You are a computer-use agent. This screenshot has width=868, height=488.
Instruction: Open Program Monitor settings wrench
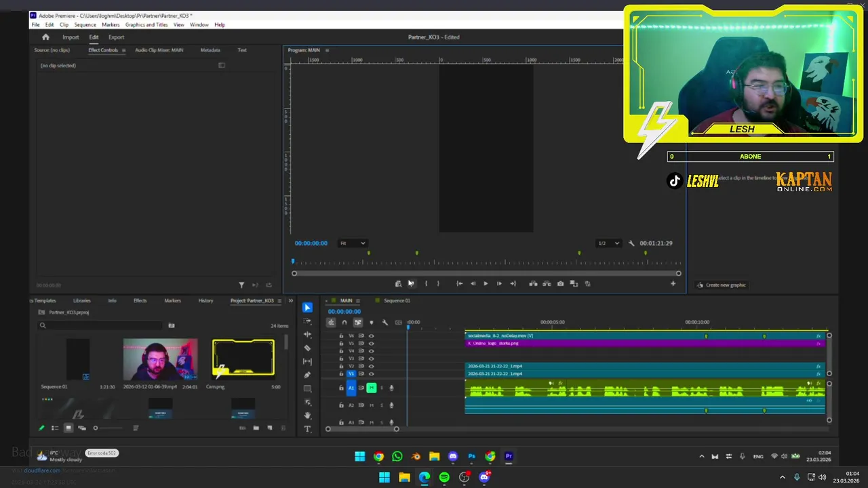click(x=631, y=243)
